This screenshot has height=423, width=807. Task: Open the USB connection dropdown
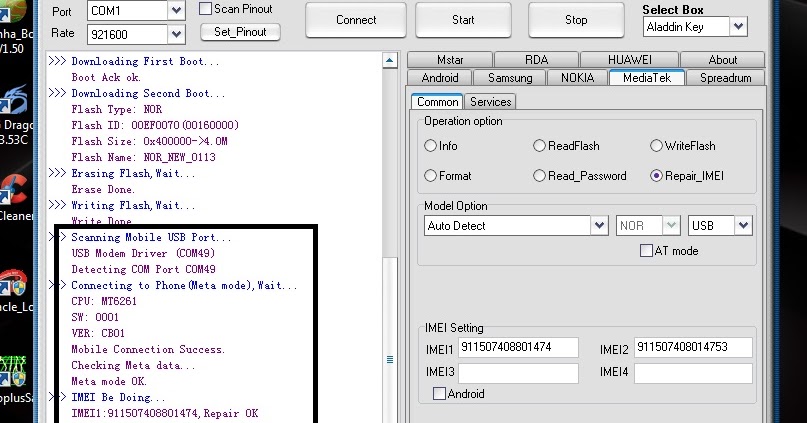(x=743, y=225)
